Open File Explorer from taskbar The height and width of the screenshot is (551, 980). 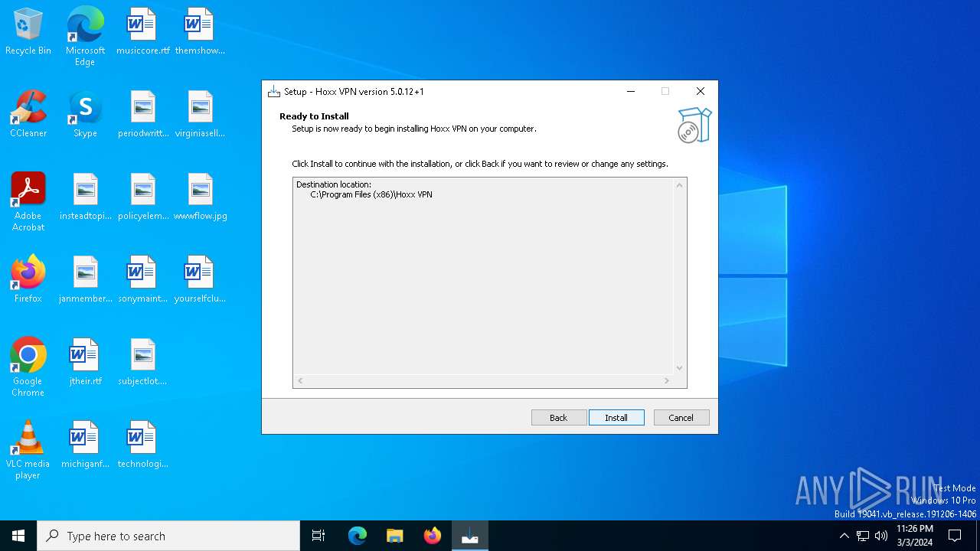(x=395, y=536)
